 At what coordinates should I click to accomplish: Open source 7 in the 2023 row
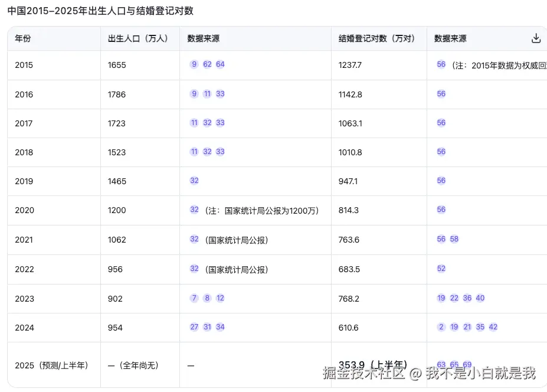tap(194, 298)
